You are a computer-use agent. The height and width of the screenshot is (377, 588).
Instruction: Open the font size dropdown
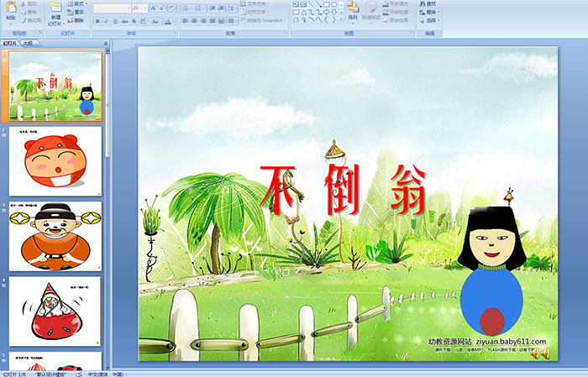click(x=139, y=8)
